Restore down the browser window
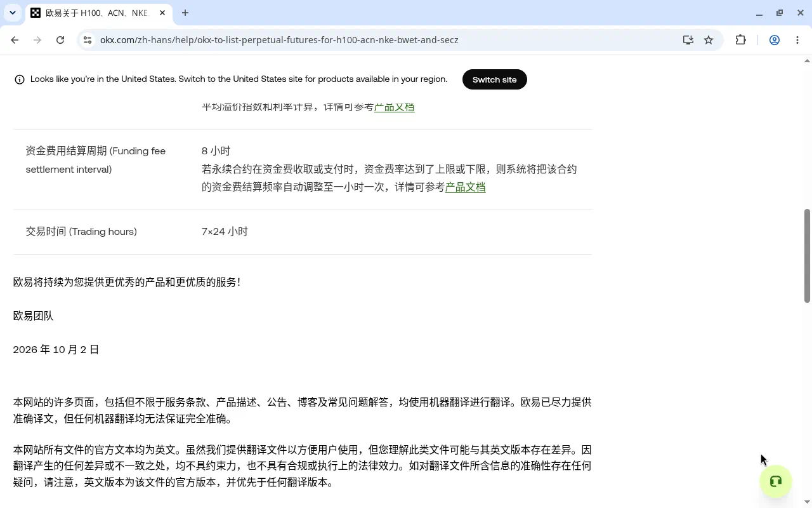 780,13
